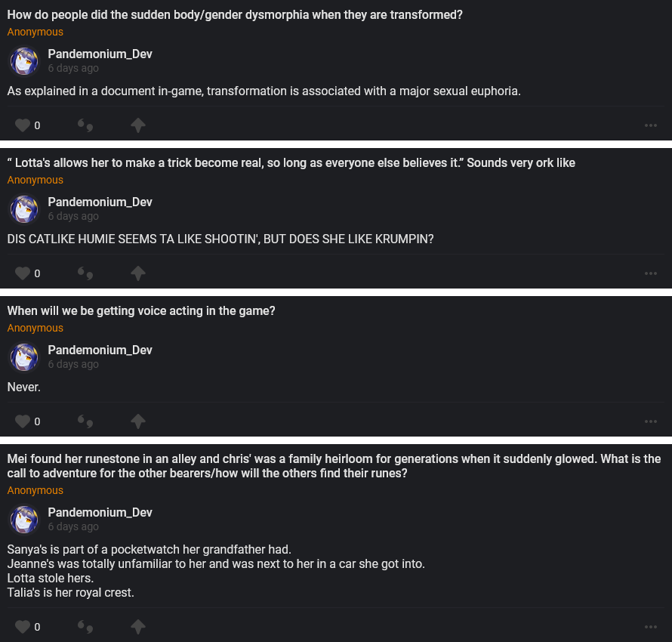Screen dimensions: 672x642
Task: Open Pandemonium_Dev profile from the voice acting answer
Action: 100,350
